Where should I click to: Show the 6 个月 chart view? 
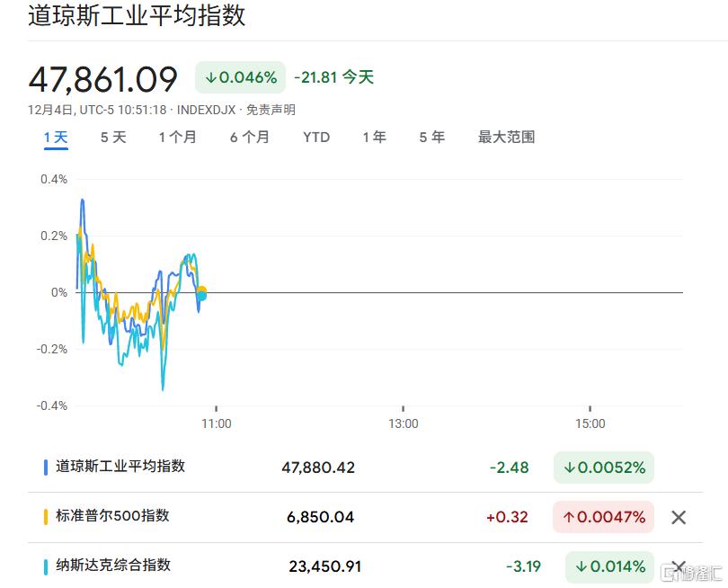tap(249, 138)
